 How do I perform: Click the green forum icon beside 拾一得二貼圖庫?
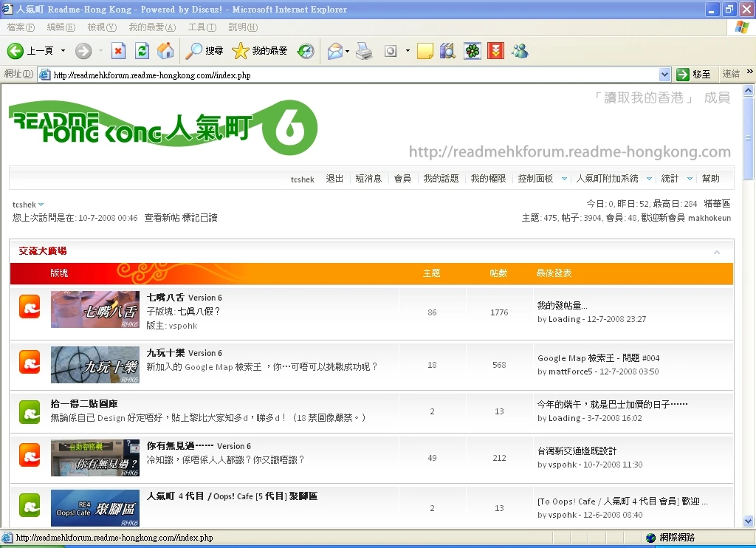(x=30, y=412)
